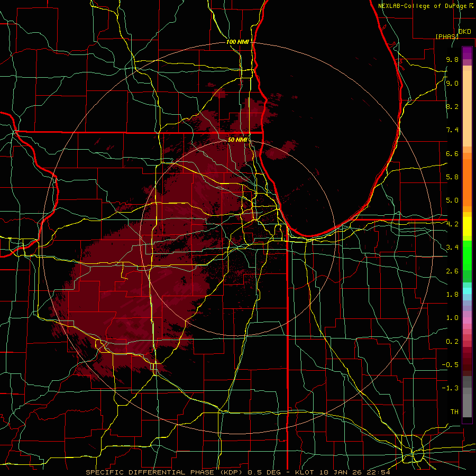
Task: Click the orange color bar segment
Action: (x=467, y=182)
